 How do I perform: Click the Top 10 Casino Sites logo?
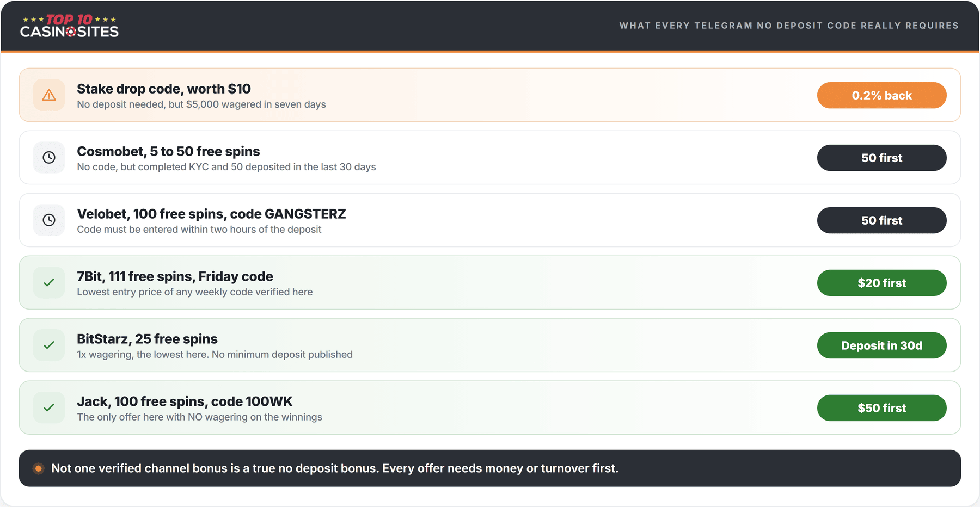[x=69, y=26]
